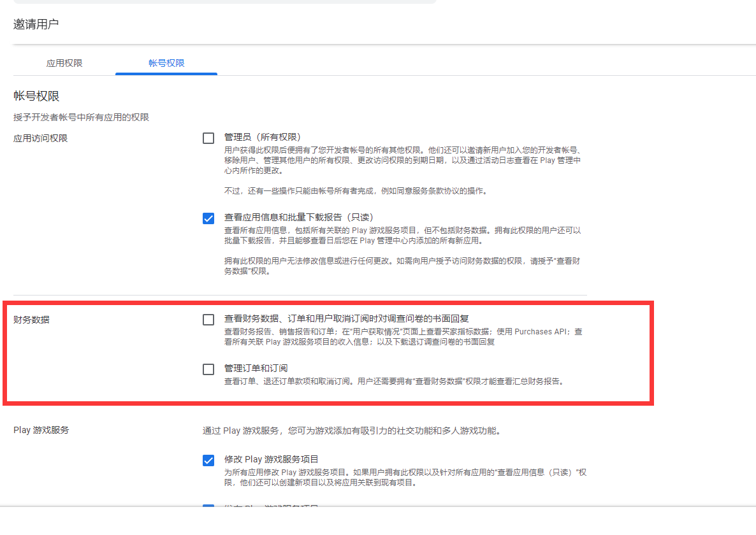Click the Play 游戏服务 section label
756x535 pixels.
click(40, 430)
